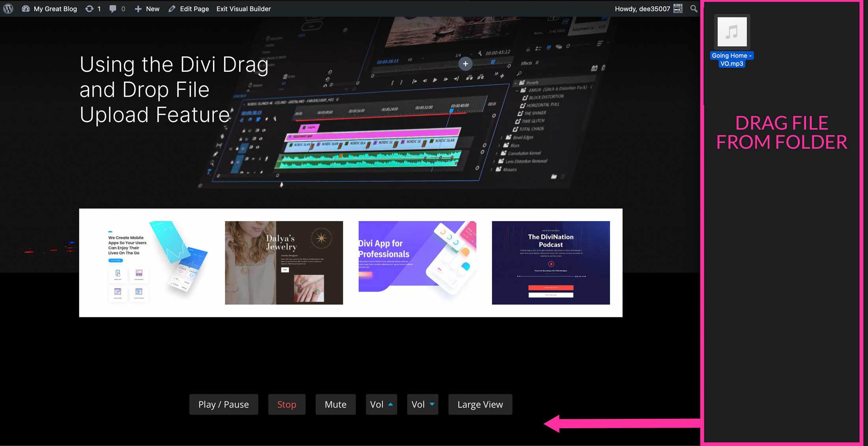This screenshot has width=868, height=446.
Task: Click the Edit Page icon
Action: [171, 9]
